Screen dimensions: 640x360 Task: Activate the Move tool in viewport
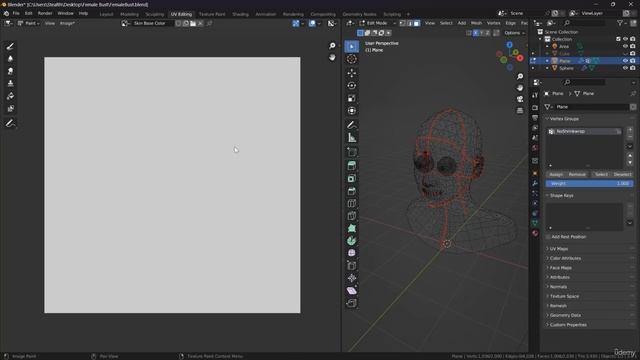click(351, 73)
